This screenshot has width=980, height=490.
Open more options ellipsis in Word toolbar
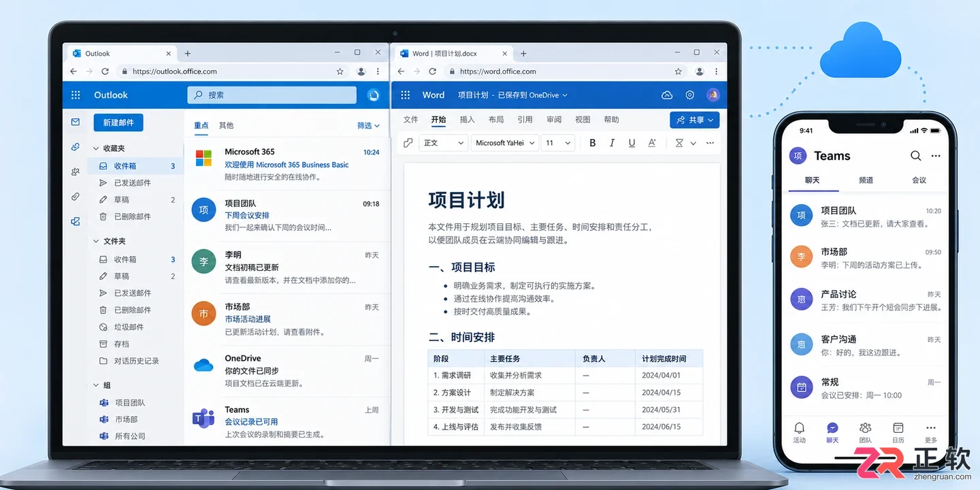click(710, 143)
